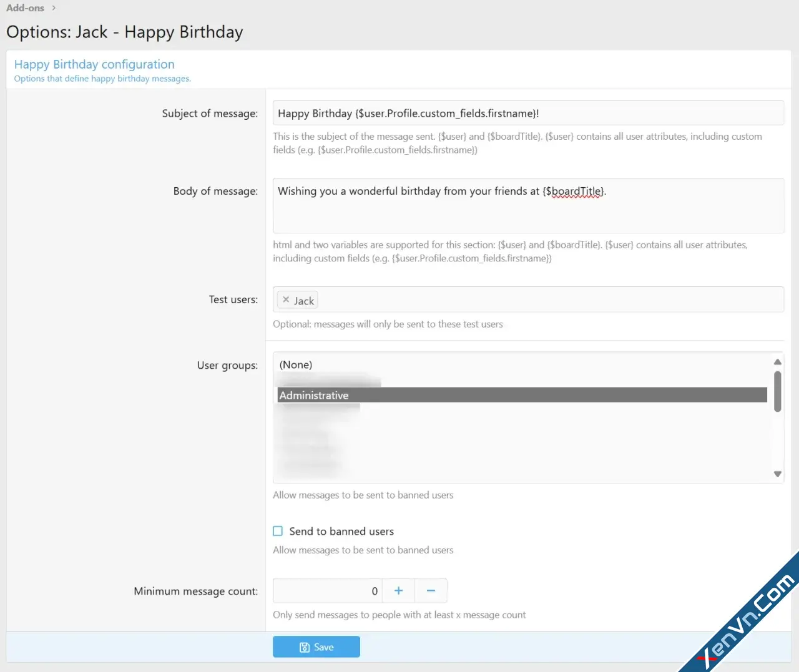Click the User groups label
Viewport: 799px width, 672px height.
tap(227, 365)
